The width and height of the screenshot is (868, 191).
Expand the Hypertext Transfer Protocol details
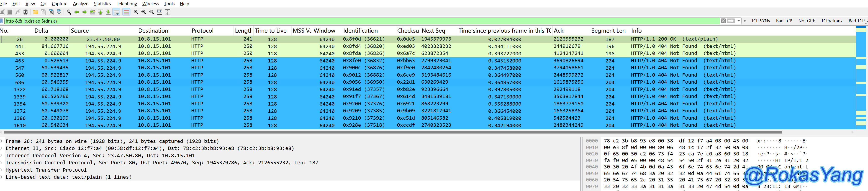2,170
